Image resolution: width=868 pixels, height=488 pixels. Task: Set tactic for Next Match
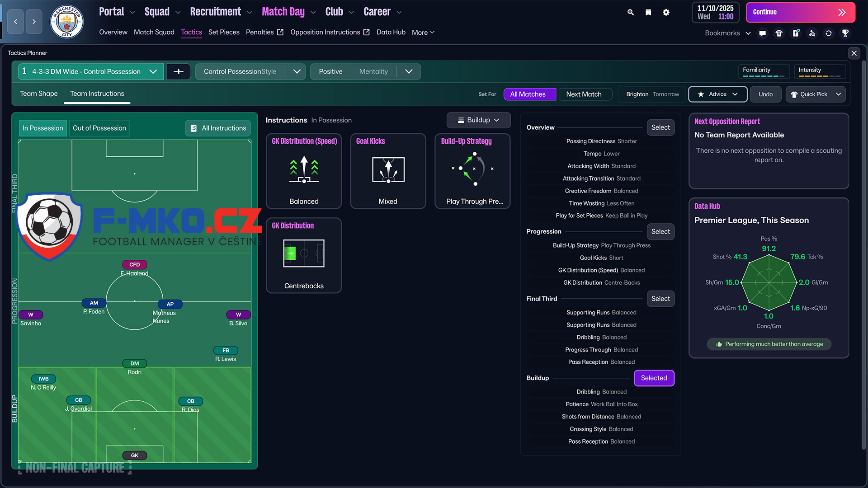584,94
